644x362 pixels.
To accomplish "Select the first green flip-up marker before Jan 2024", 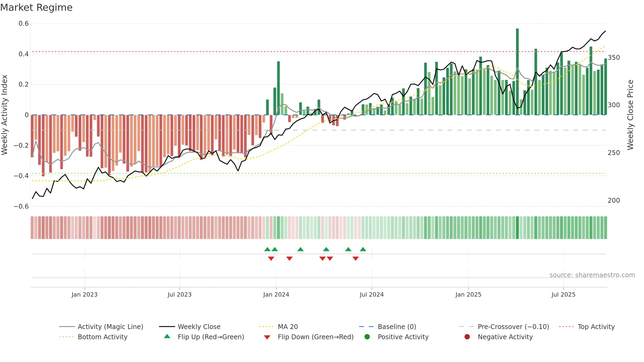I will (267, 249).
